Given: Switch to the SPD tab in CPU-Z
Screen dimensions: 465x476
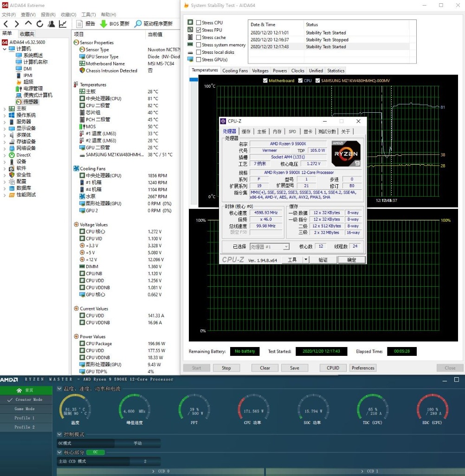Looking at the screenshot, I should [x=292, y=131].
